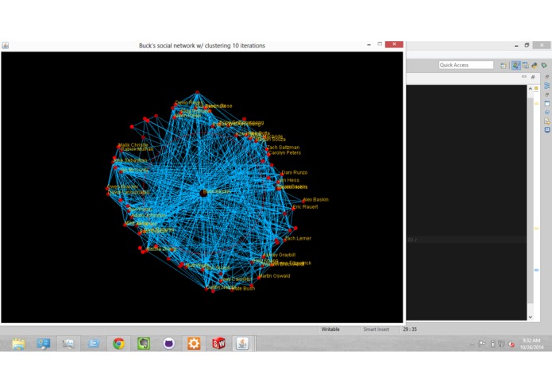Show the Outline view from right trim

point(546,86)
